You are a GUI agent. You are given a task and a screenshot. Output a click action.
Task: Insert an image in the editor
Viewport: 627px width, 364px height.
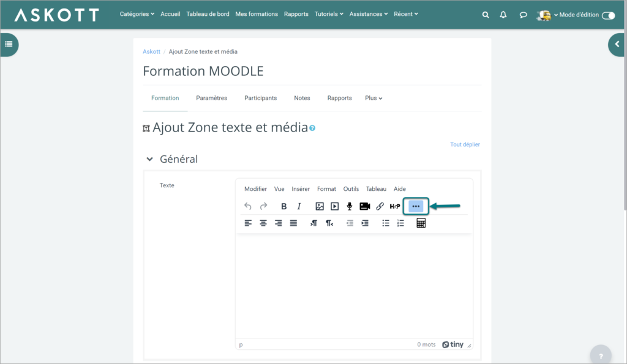(320, 206)
